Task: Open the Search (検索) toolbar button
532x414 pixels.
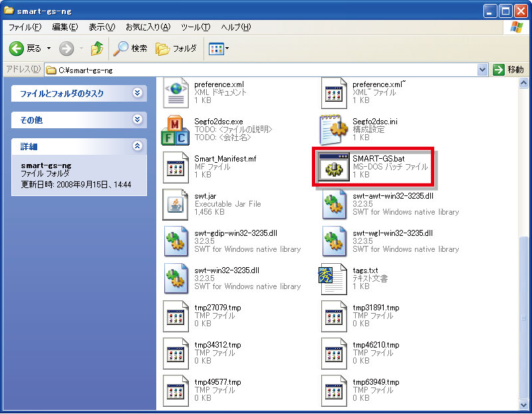Action: pos(130,49)
